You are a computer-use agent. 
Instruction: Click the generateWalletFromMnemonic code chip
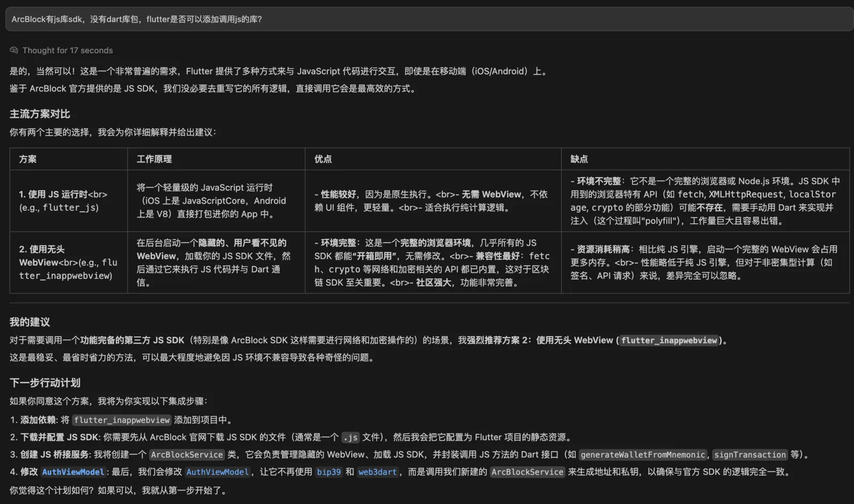643,455
